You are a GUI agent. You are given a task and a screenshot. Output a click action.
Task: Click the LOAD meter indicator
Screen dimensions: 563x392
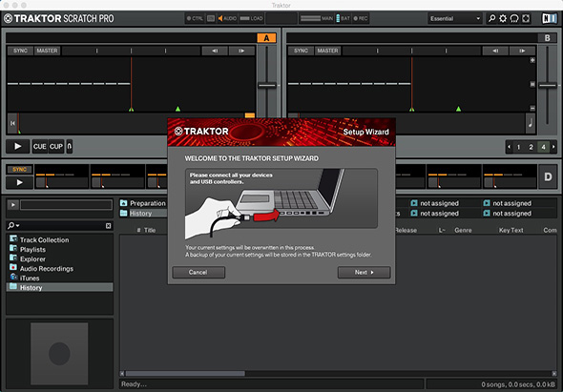pyautogui.click(x=251, y=18)
